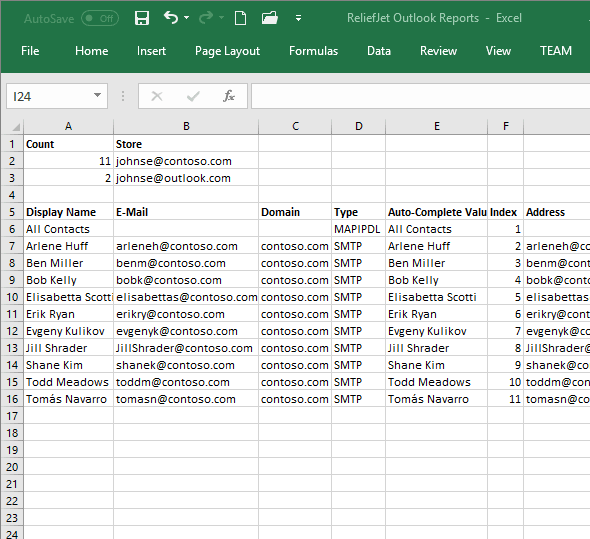Select cell with johnse@contoso.com
This screenshot has height=539, width=590.
point(186,161)
